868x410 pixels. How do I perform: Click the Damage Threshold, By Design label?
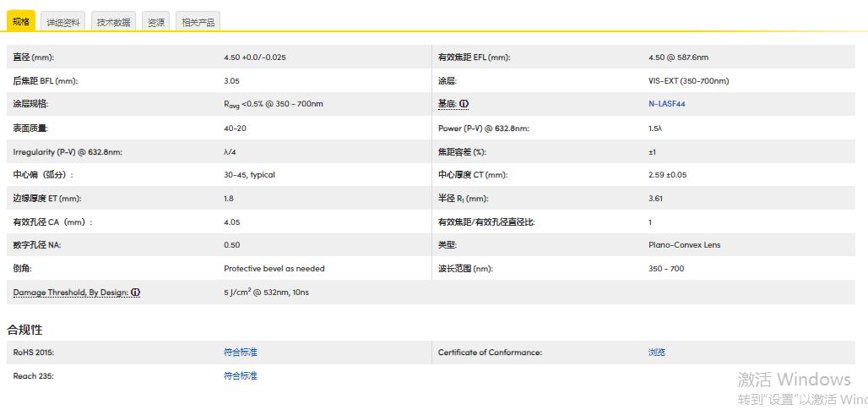point(70,292)
